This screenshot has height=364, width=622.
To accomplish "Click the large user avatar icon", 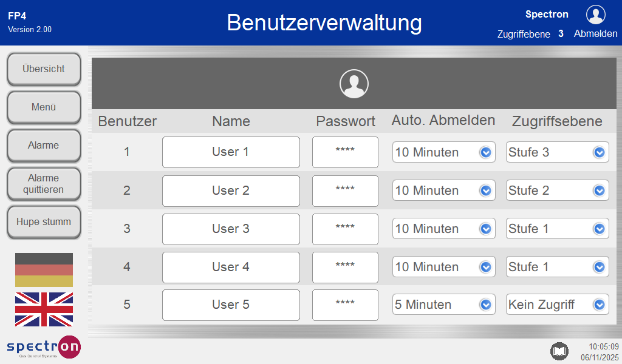I will click(354, 84).
